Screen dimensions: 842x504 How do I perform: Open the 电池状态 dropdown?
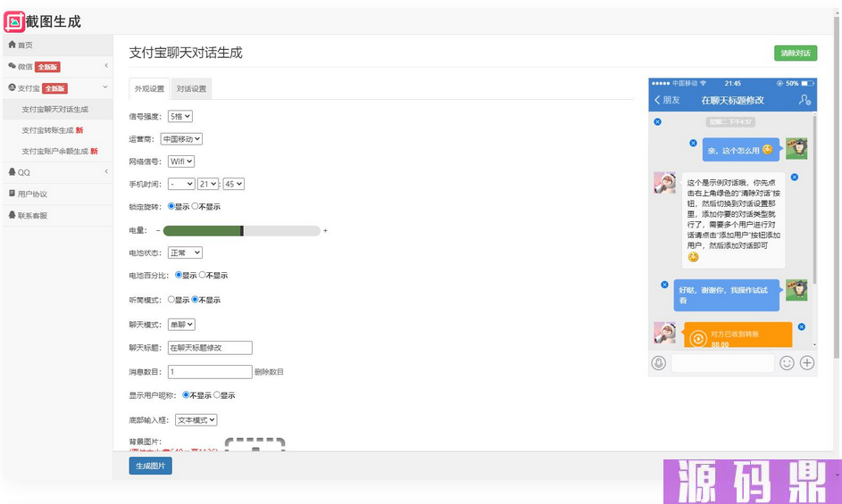click(185, 252)
